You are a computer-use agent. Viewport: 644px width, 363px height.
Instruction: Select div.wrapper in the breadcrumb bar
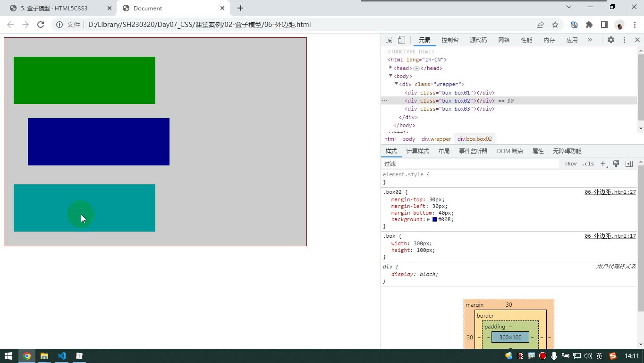pyautogui.click(x=436, y=139)
